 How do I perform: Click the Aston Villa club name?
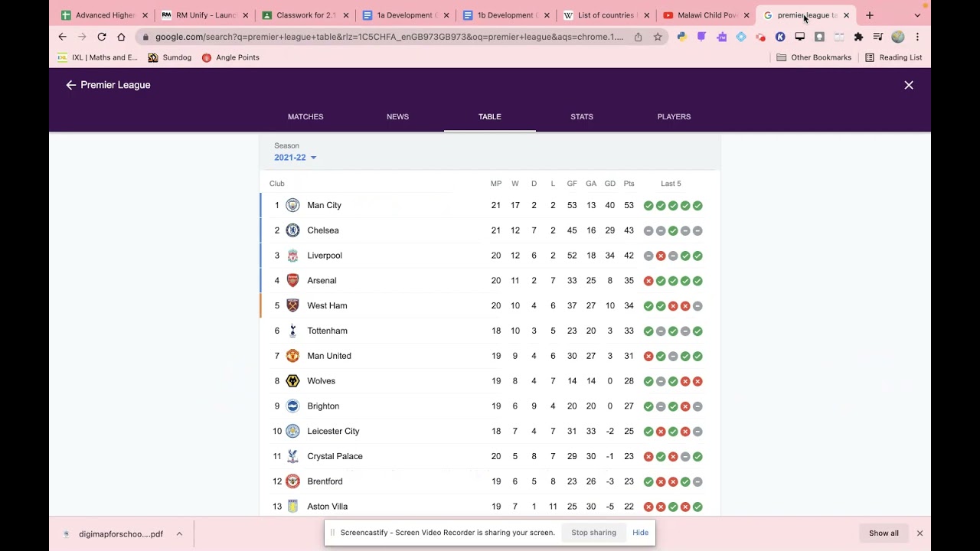327,507
